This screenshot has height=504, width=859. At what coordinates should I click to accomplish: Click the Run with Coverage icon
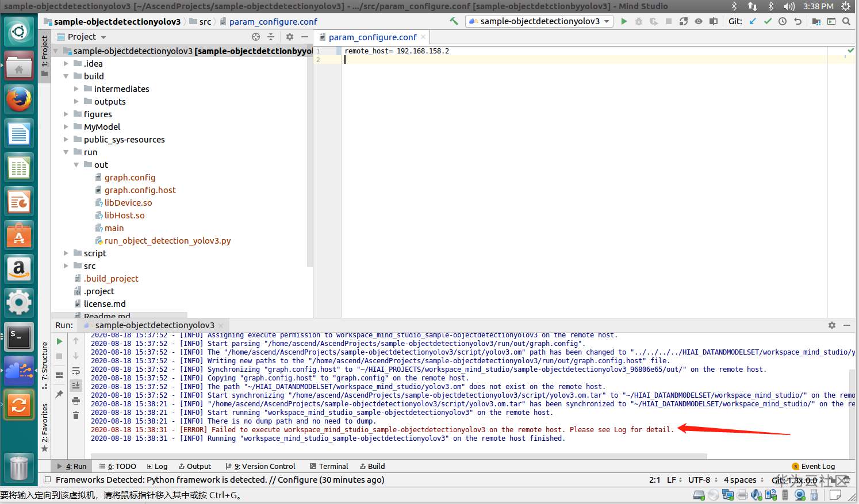point(654,21)
